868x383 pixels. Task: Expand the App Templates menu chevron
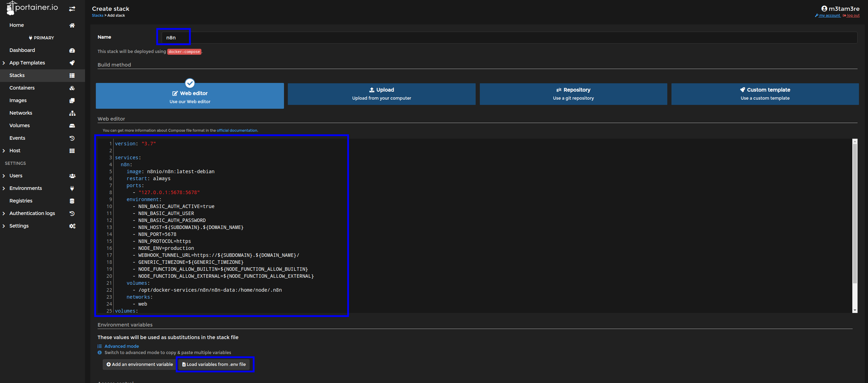[4, 63]
